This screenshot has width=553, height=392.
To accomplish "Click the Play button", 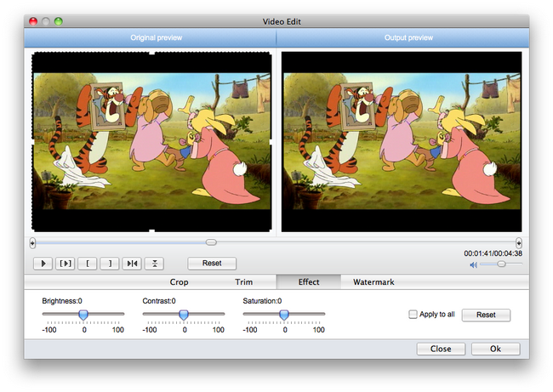I will pyautogui.click(x=43, y=264).
